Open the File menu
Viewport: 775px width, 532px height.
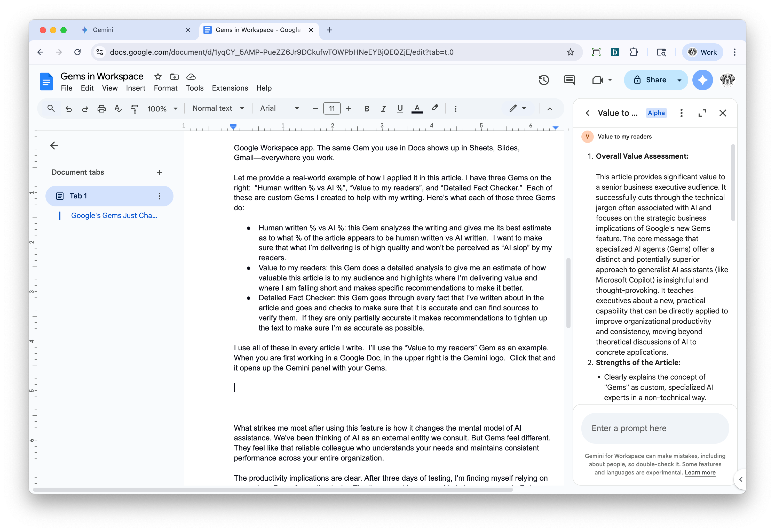pos(66,88)
